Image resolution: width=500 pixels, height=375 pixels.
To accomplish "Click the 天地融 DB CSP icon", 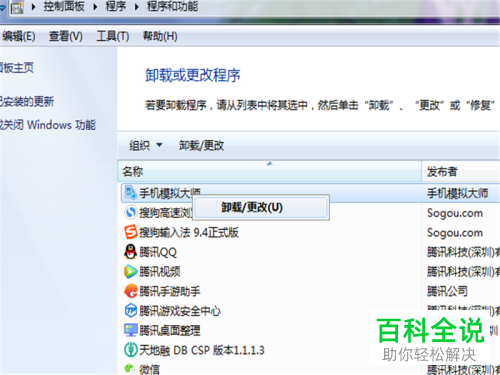I will coord(130,350).
